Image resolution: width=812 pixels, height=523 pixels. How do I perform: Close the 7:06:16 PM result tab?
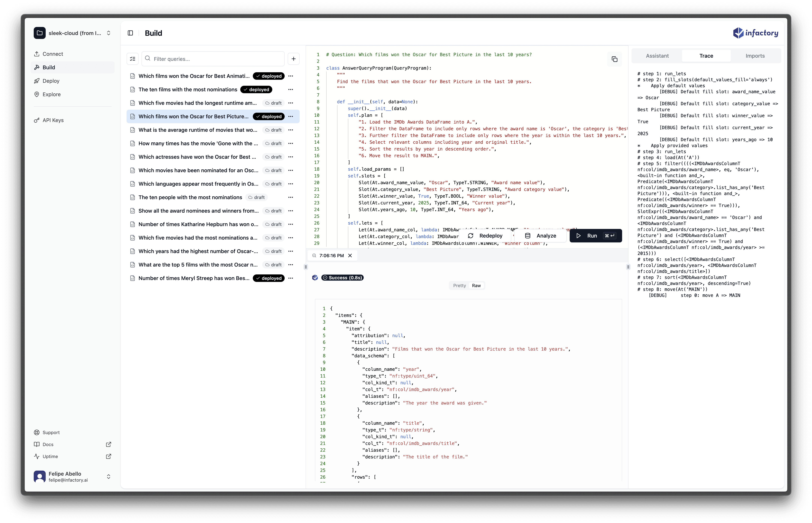tap(350, 255)
